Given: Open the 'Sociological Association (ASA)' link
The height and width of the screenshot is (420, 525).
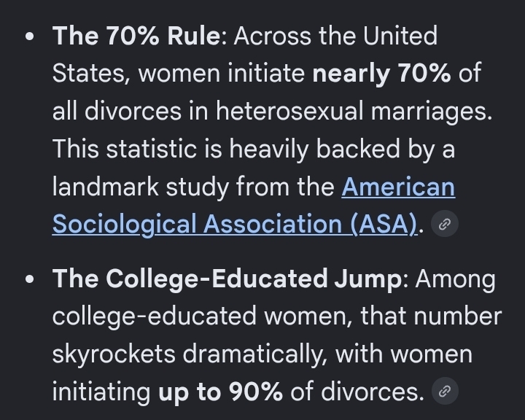Looking at the screenshot, I should [x=235, y=224].
